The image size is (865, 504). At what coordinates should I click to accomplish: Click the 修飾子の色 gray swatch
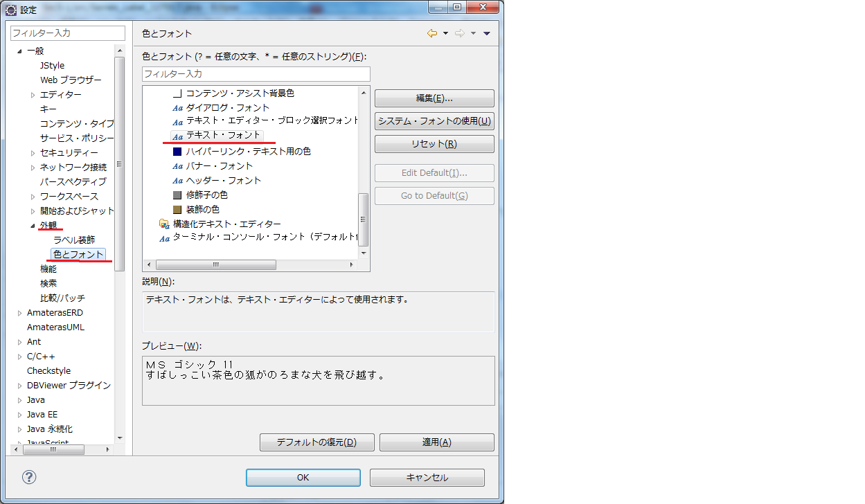(x=177, y=195)
